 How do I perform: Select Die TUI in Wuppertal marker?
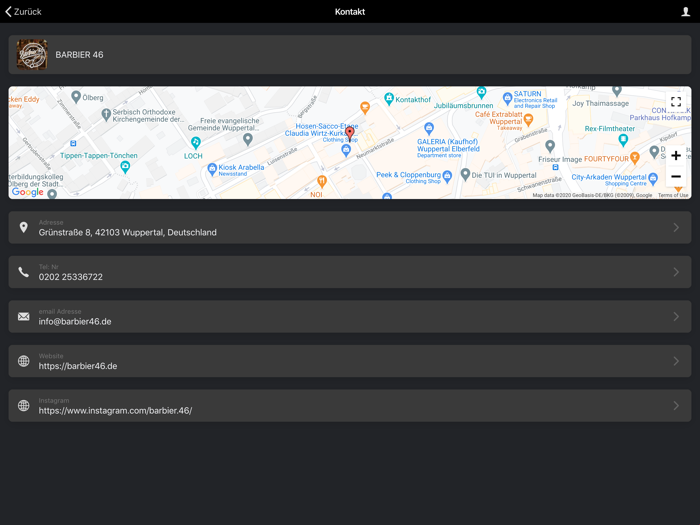tap(465, 174)
